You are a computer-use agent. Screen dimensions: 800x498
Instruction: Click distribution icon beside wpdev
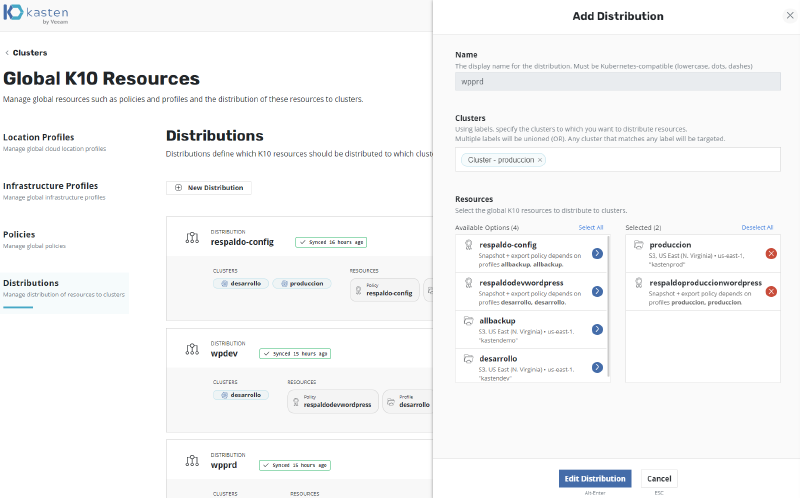(192, 349)
